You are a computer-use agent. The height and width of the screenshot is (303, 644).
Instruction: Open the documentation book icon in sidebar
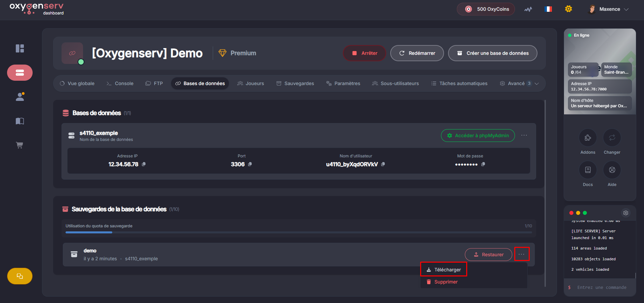tap(20, 121)
